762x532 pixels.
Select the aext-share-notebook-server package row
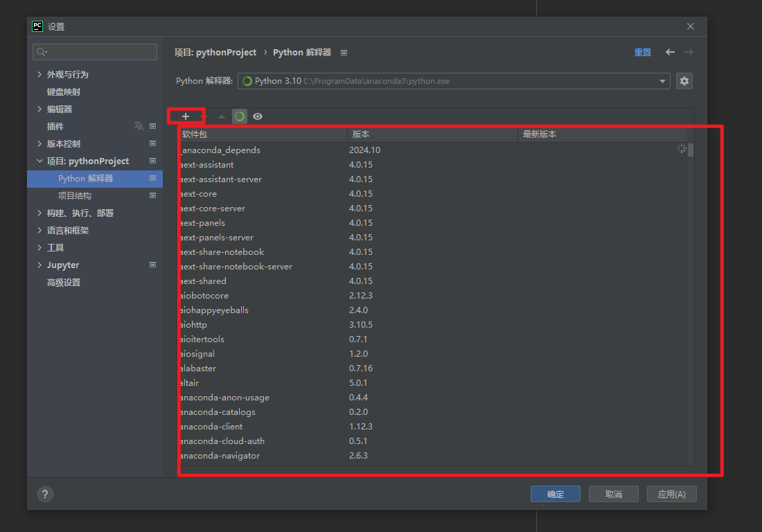[x=432, y=266]
